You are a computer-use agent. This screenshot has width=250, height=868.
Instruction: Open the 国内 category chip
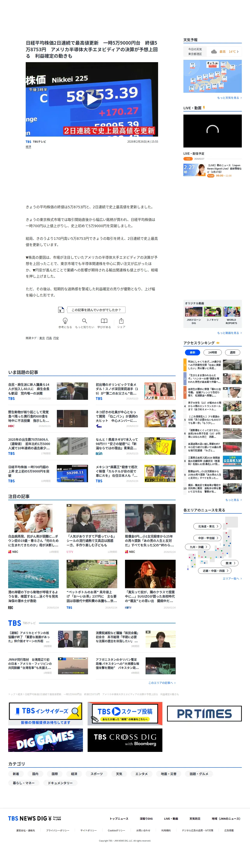(x=35, y=774)
